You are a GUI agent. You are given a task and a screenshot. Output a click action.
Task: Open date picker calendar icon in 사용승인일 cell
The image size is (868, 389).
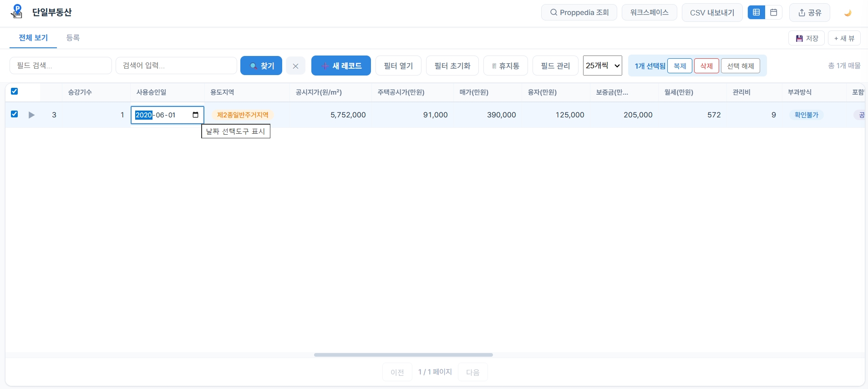pos(196,115)
